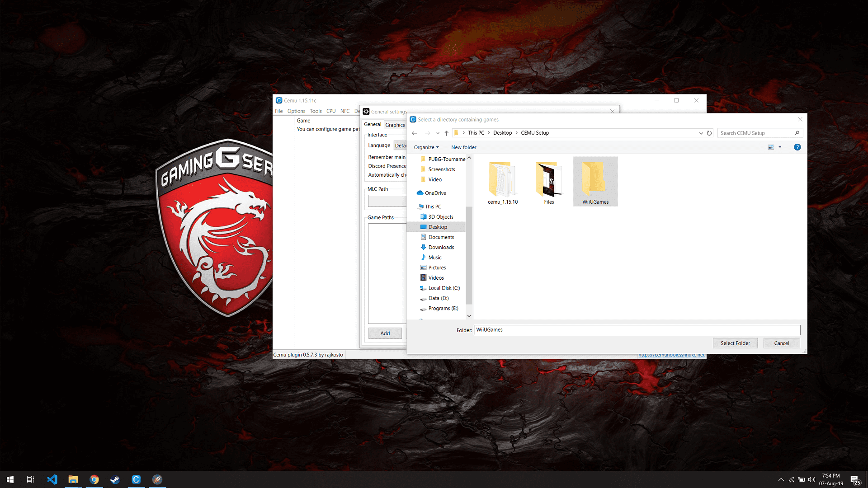Click the change view icon

click(771, 147)
